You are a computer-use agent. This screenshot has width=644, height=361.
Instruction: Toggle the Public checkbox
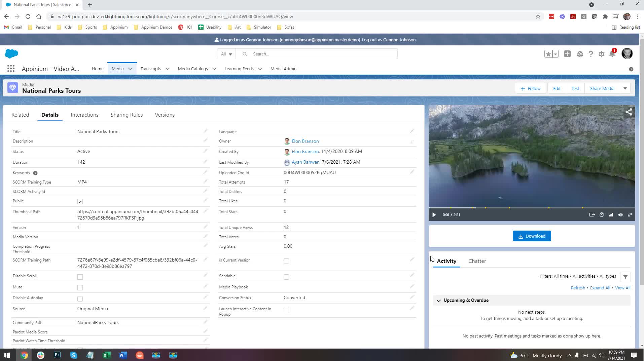(80, 202)
